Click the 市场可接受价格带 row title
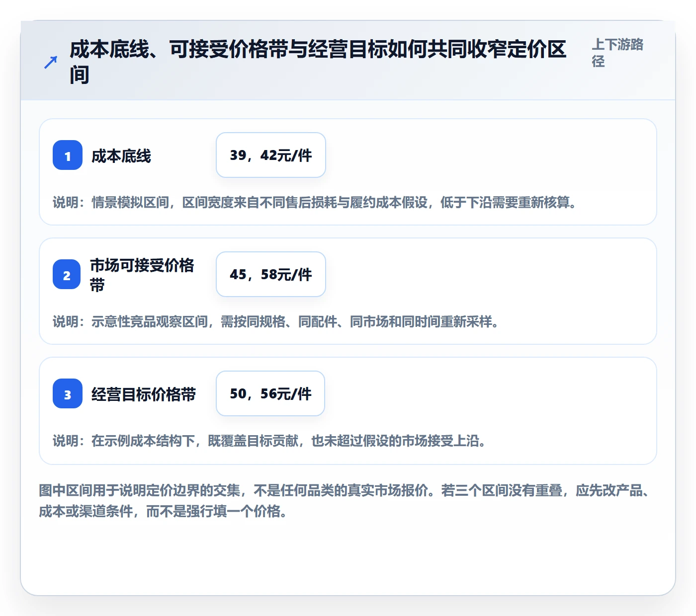Screen dimensions: 696x616 pyautogui.click(x=142, y=275)
